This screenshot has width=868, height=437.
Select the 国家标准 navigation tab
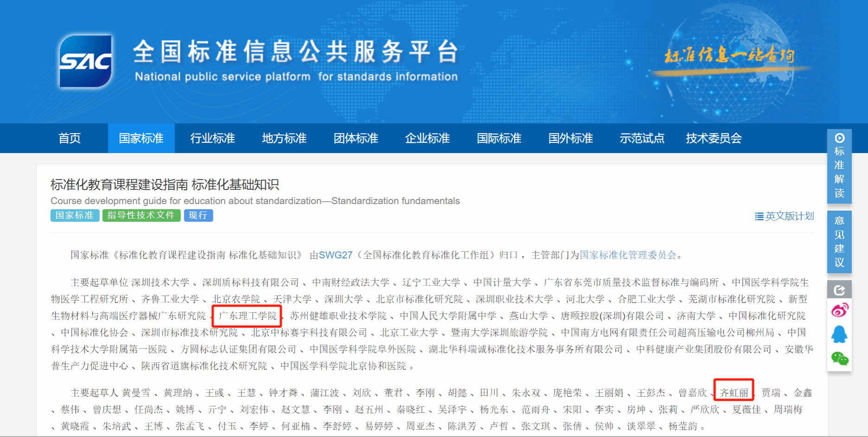click(141, 138)
